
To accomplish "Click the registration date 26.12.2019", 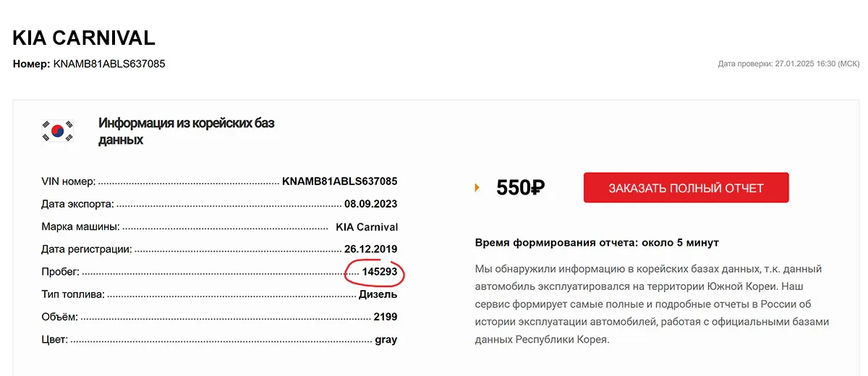I will [370, 249].
